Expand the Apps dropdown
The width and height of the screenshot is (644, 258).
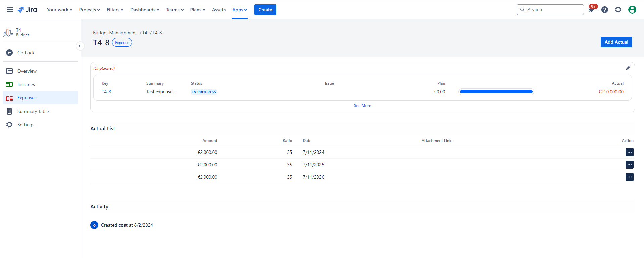point(240,10)
